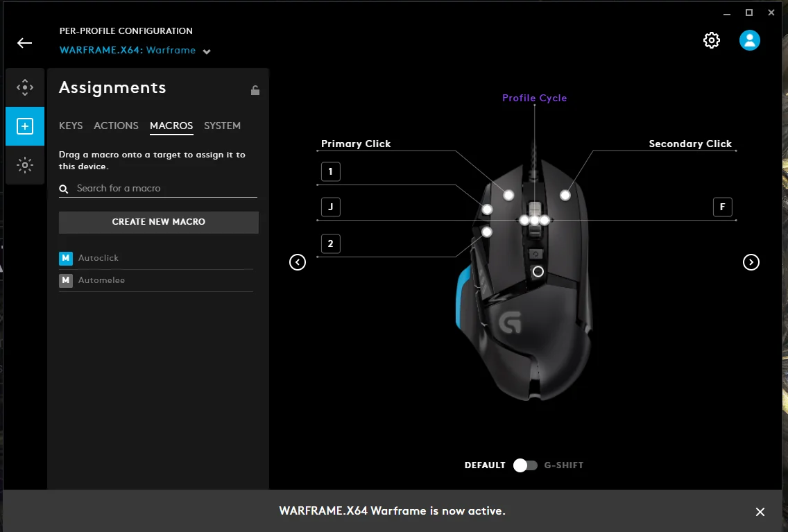Click the search magnifier icon

64,189
